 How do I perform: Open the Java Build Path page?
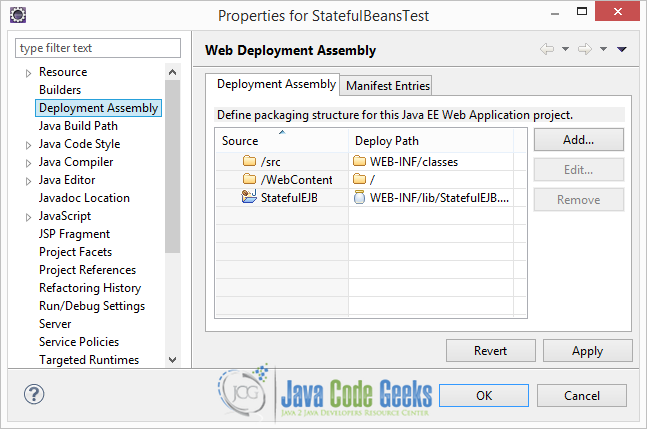tap(78, 126)
